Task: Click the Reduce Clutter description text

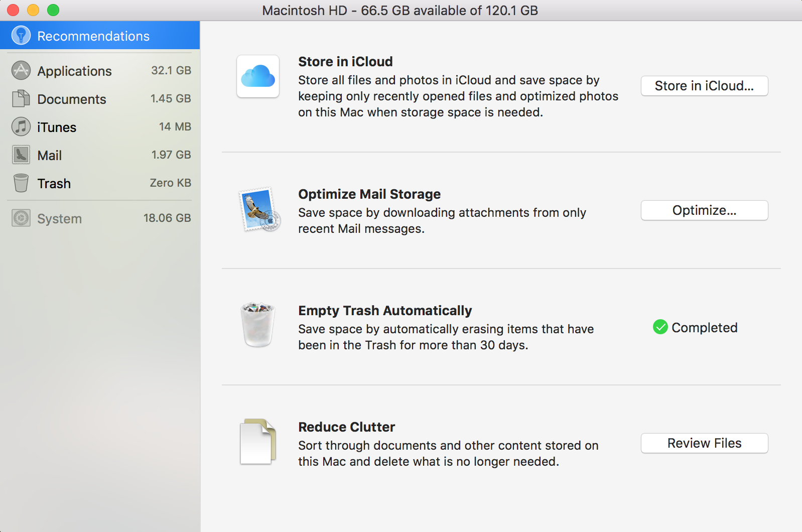Action: click(448, 453)
